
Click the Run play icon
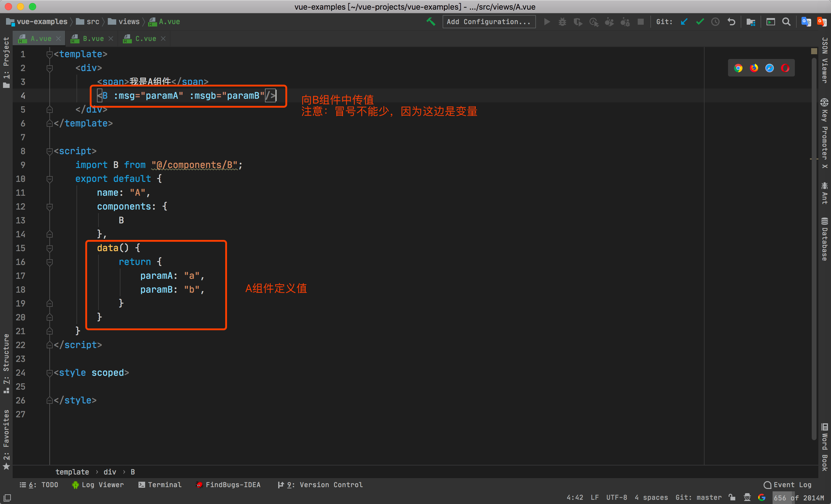click(547, 22)
